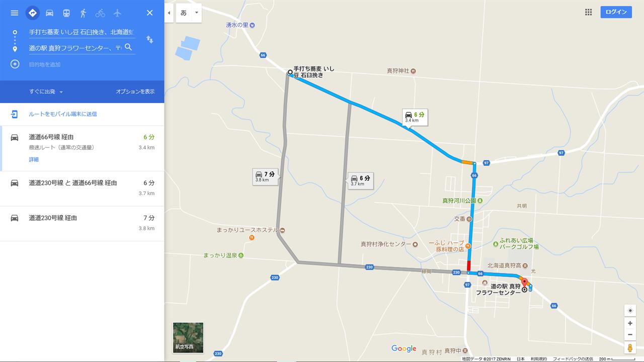Show my current location button
Image resolution: width=644 pixels, height=362 pixels.
point(630,311)
